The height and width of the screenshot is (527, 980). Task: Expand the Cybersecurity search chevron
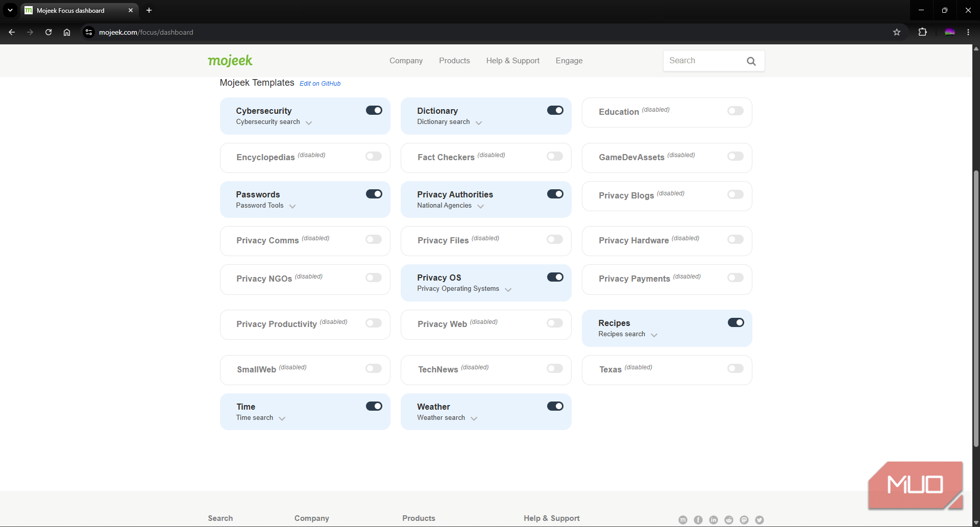tap(309, 123)
